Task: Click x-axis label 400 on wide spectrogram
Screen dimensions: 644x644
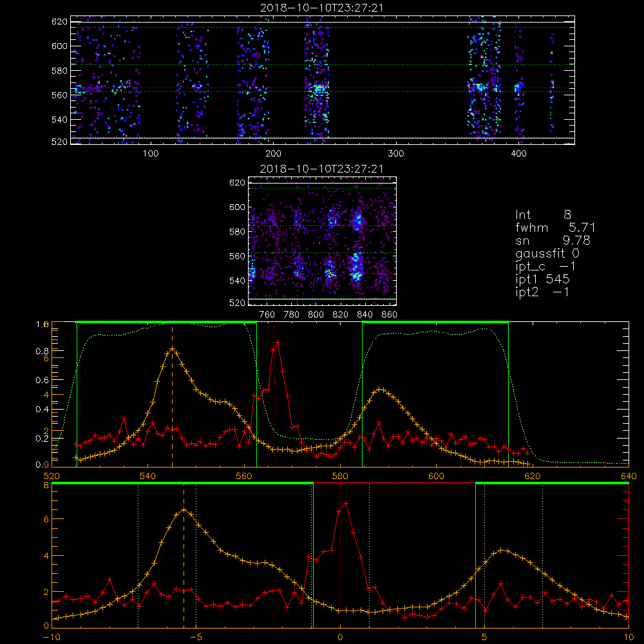Action: [x=518, y=154]
